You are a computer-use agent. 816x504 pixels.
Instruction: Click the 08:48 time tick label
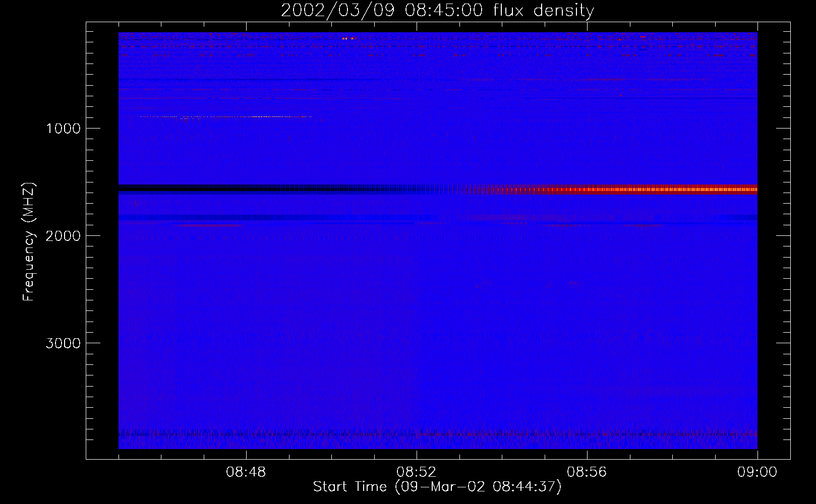pos(246,472)
